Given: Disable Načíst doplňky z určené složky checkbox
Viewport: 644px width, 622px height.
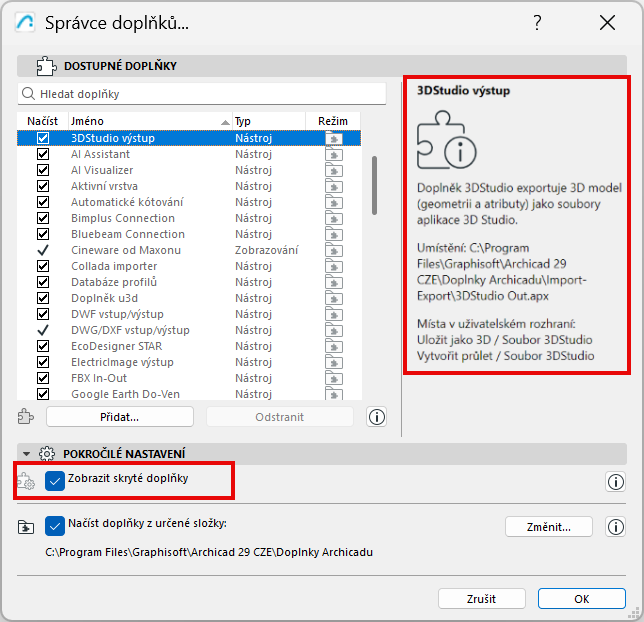Looking at the screenshot, I should 56,525.
